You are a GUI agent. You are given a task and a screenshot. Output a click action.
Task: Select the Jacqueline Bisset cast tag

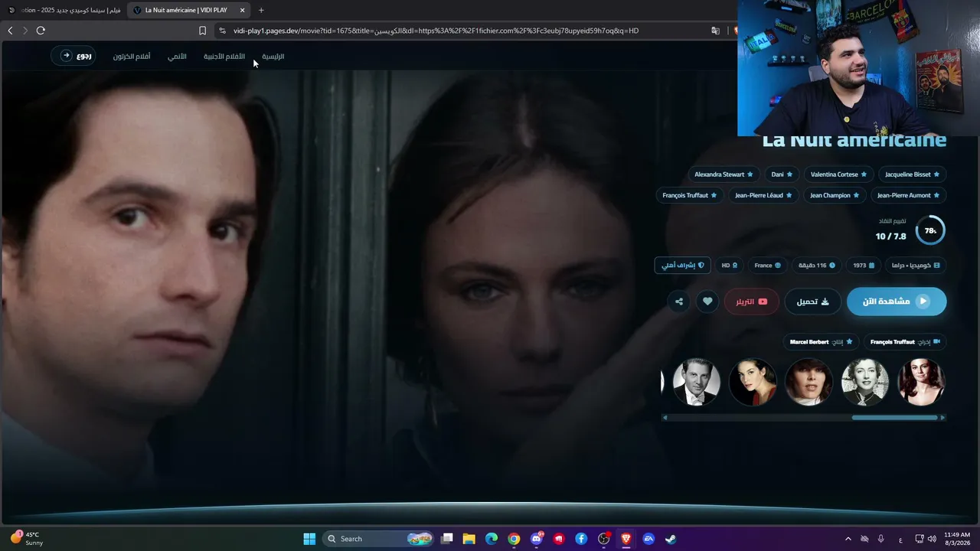(912, 174)
